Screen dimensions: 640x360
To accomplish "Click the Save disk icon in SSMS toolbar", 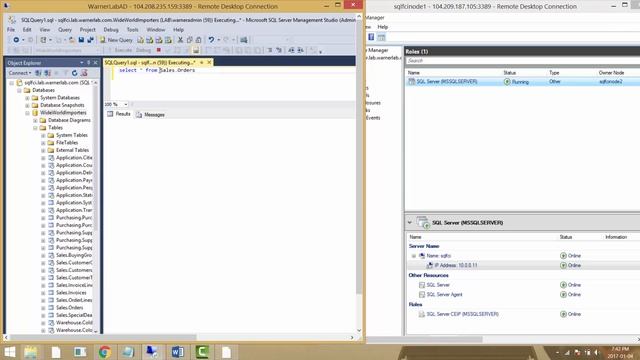I will tap(81, 40).
